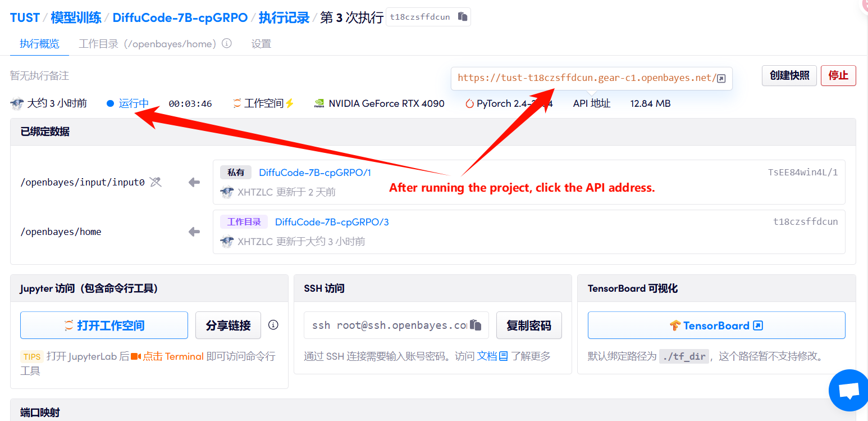
Task: Open the chat support bubble
Action: (849, 391)
